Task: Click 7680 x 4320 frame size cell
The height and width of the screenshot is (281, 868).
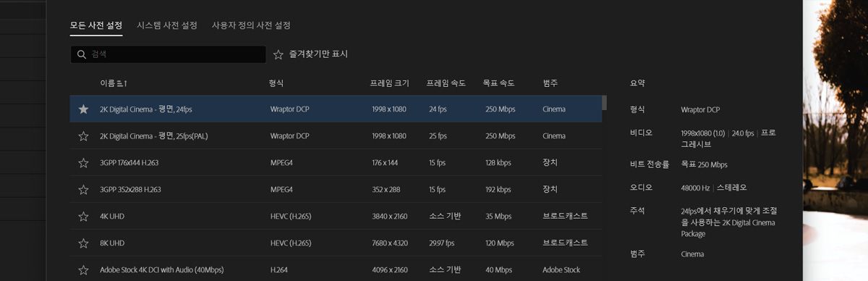Action: point(389,243)
